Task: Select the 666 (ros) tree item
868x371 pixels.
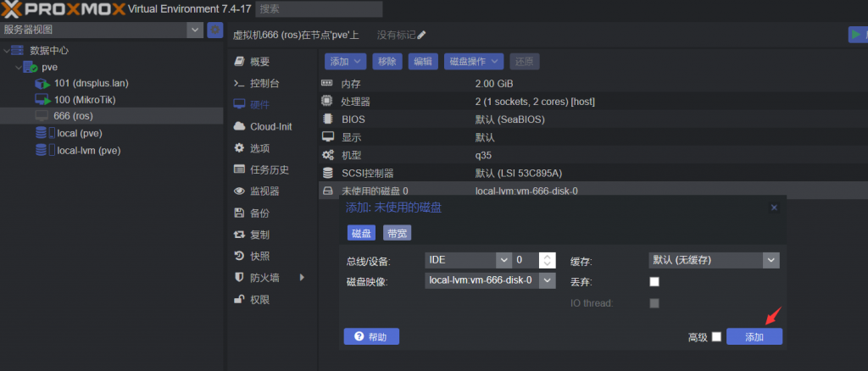Action: (112, 116)
